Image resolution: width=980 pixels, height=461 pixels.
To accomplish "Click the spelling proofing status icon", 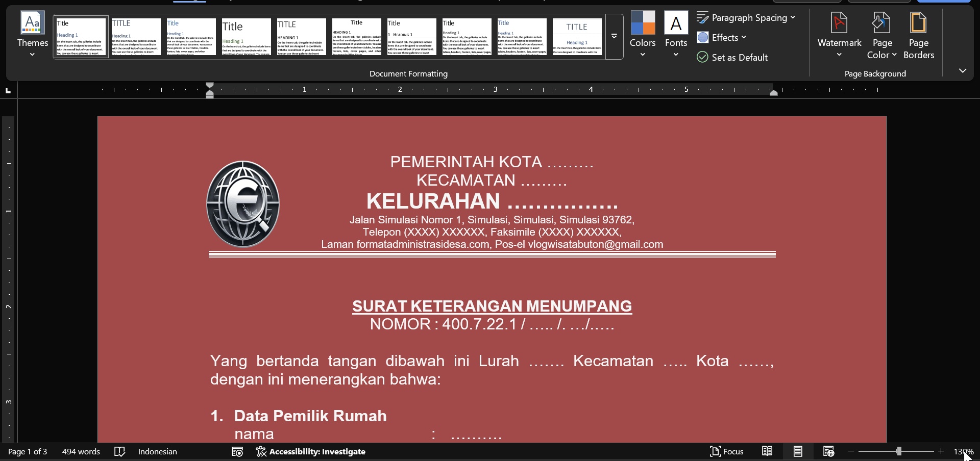I will (120, 452).
